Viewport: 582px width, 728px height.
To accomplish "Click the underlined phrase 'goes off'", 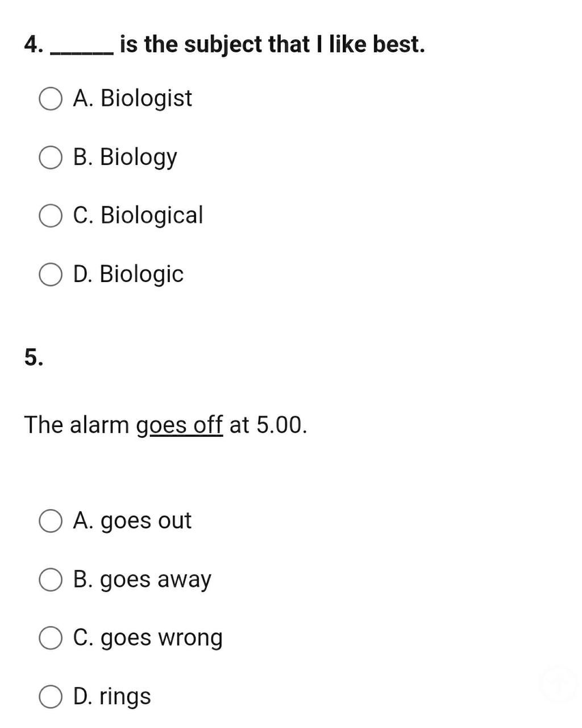I will (180, 425).
